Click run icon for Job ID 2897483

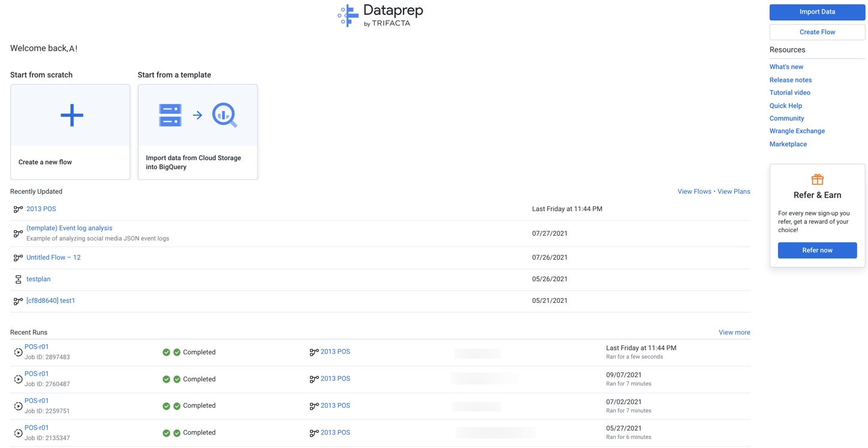click(18, 353)
